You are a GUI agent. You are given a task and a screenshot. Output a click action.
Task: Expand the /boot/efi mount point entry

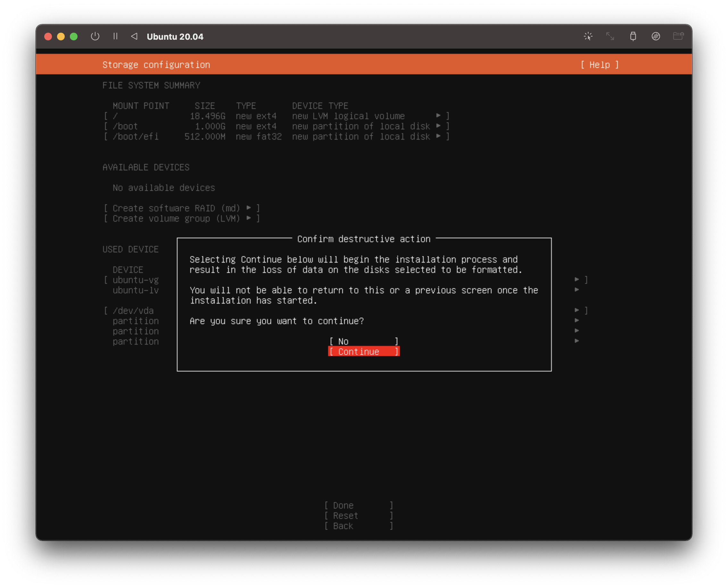pyautogui.click(x=276, y=136)
